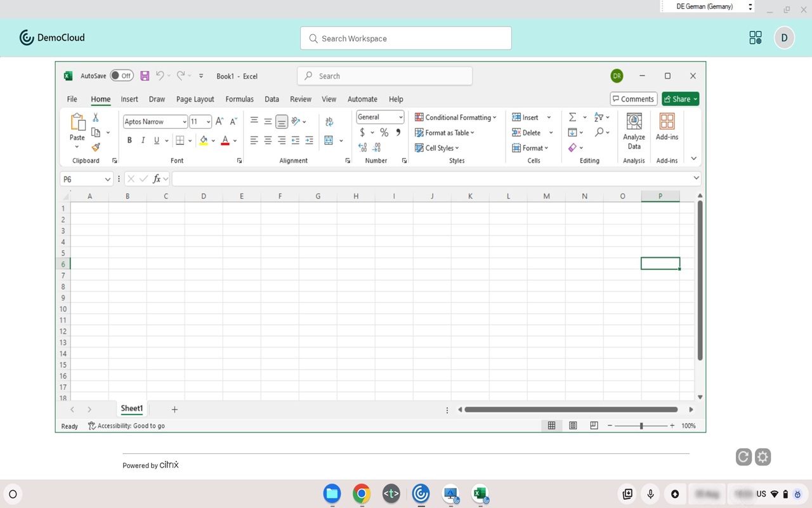Expand Cell Styles menu

437,148
